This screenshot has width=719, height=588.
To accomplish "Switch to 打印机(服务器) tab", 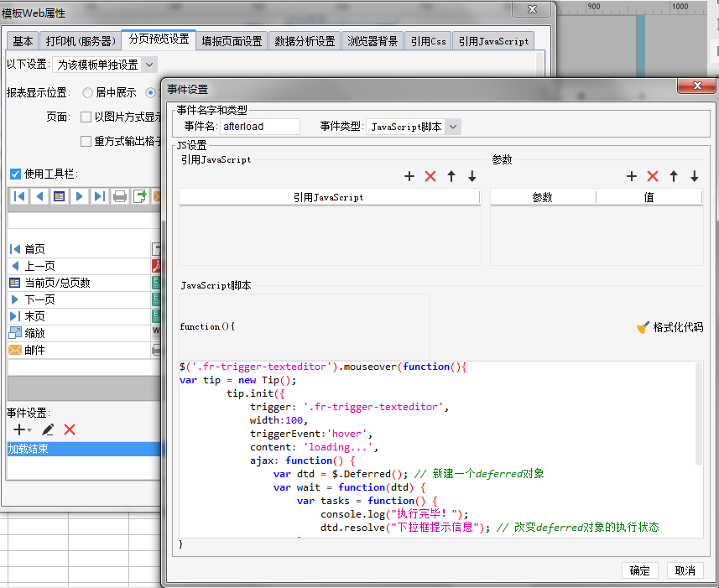I will [81, 41].
